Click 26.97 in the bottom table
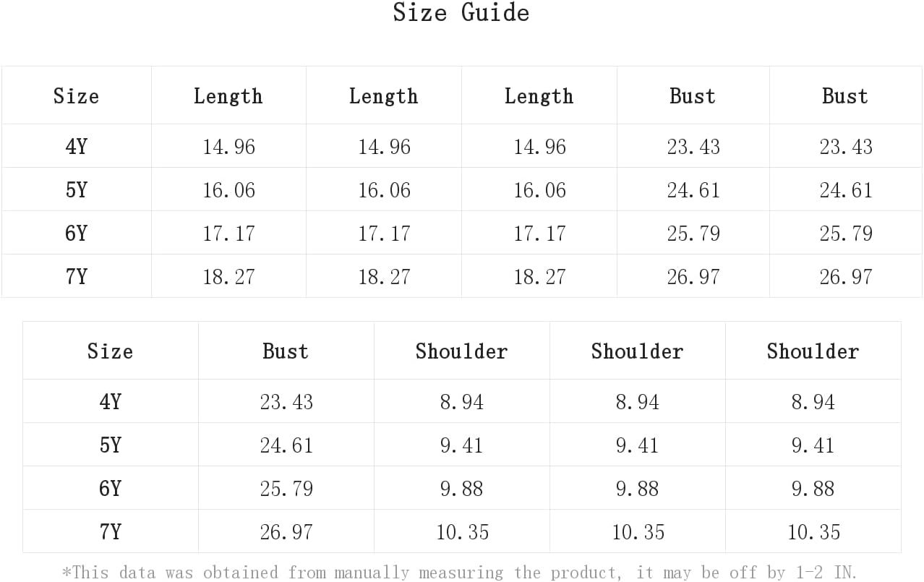 pos(286,532)
